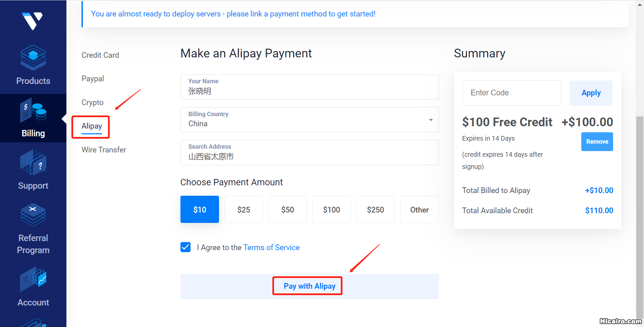Click the Enter Code input field

(x=512, y=93)
